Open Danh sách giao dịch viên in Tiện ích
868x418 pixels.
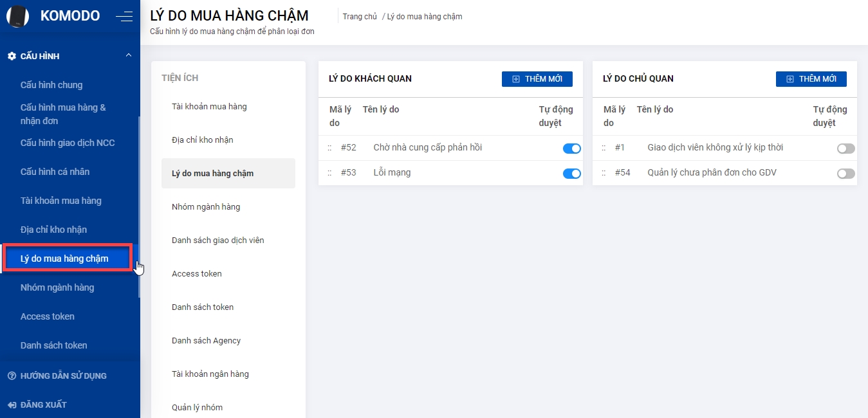(x=217, y=241)
